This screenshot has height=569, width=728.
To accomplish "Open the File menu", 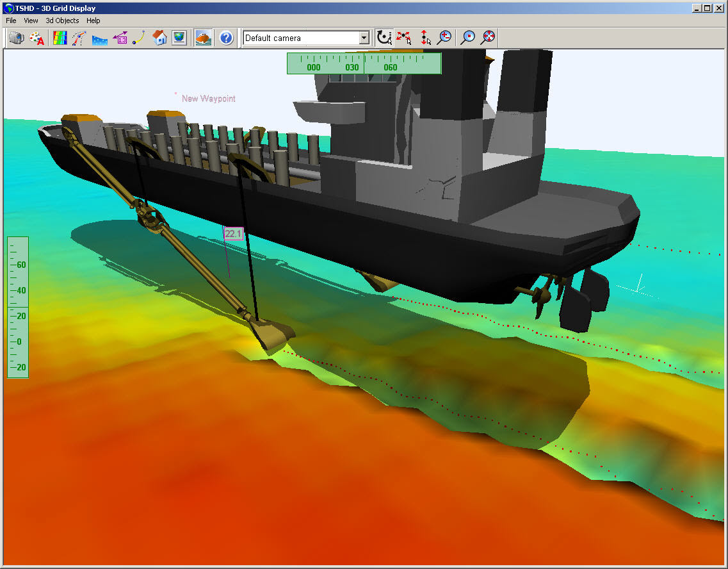I will pos(11,21).
